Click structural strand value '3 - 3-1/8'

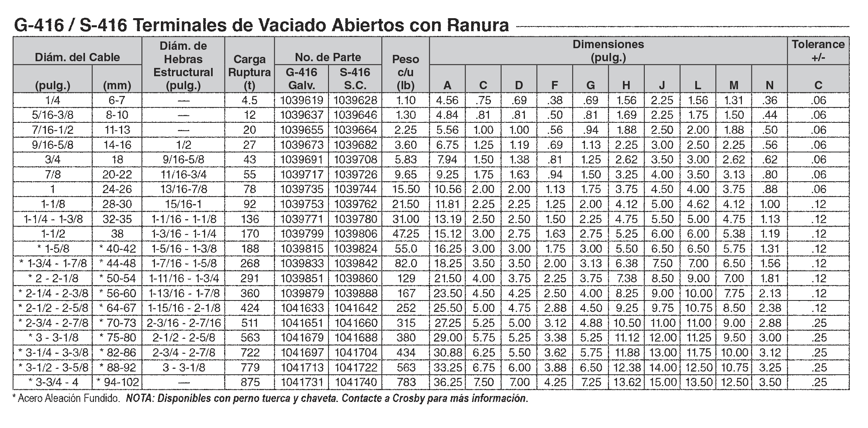tap(184, 368)
